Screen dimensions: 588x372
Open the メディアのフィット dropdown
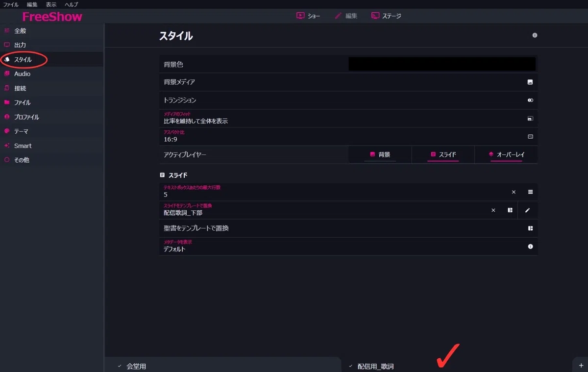point(348,119)
